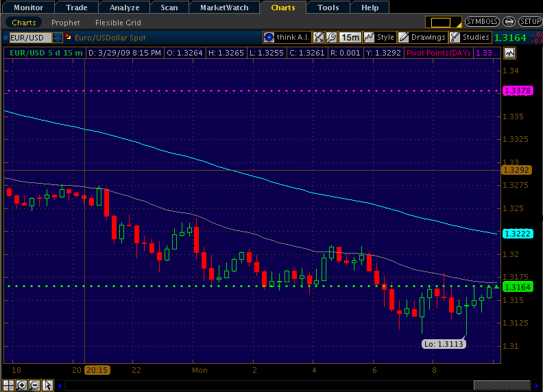Expand the EUR/USD symbol dropdown

[58, 37]
